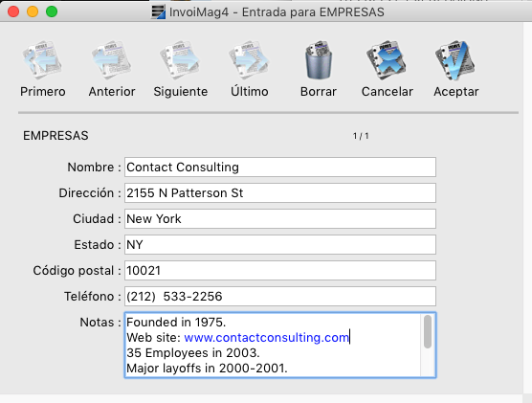
Task: Go to the Primero record icon
Action: coord(42,60)
